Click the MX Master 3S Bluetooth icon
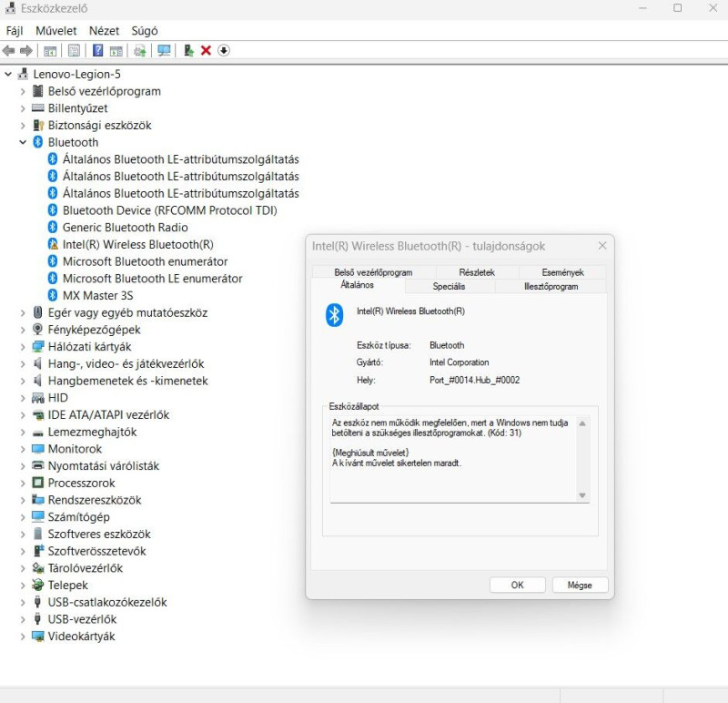Viewport: 728px width, 703px height. (x=53, y=296)
